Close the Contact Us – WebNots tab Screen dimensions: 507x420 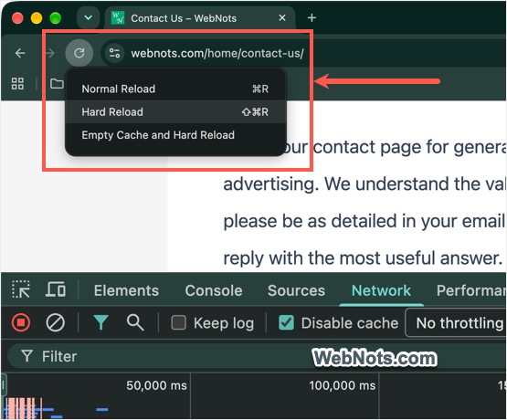click(282, 17)
